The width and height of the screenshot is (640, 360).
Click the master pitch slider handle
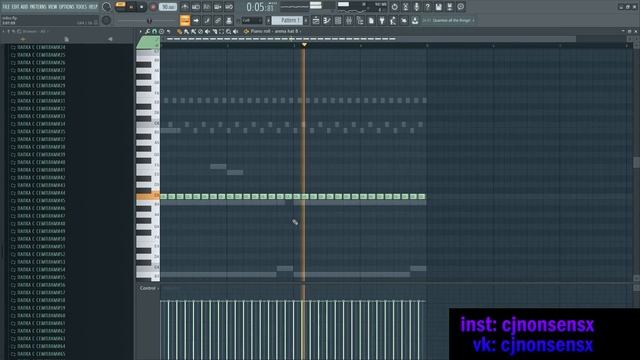pyautogui.click(x=149, y=20)
